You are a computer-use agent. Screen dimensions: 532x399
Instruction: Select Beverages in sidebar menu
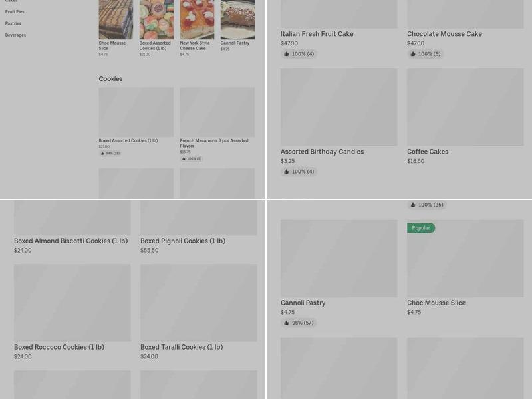tap(15, 35)
